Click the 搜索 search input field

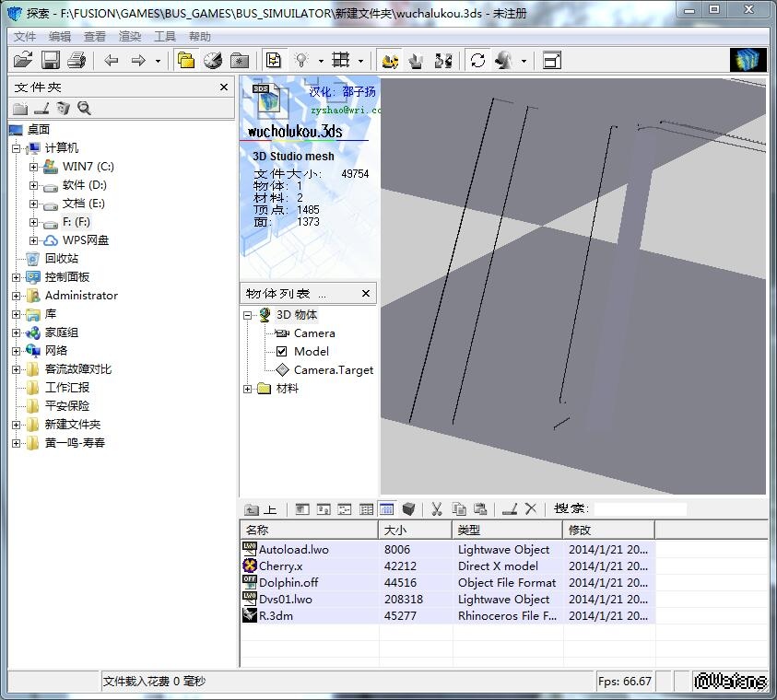coord(640,509)
